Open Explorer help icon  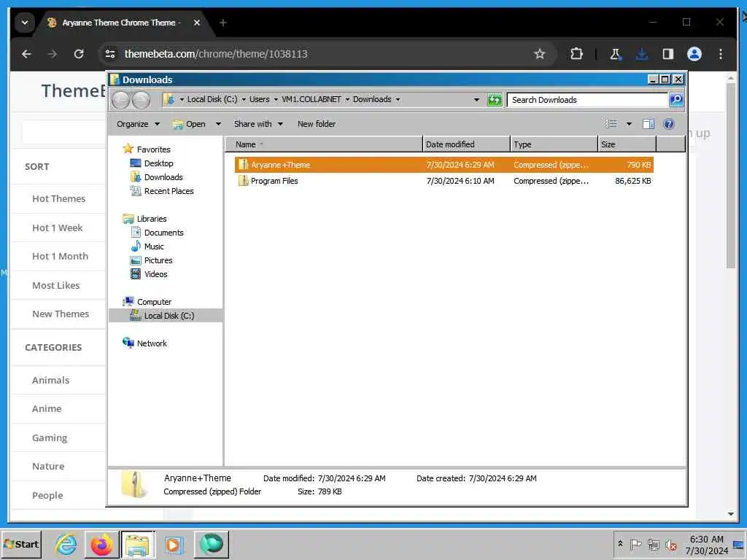click(669, 124)
